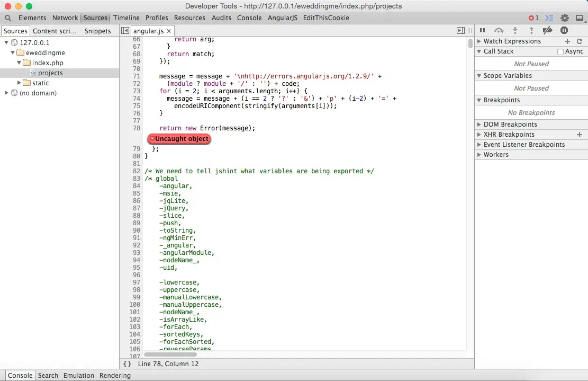588x381 pixels.
Task: Open the Network panel
Action: [65, 18]
